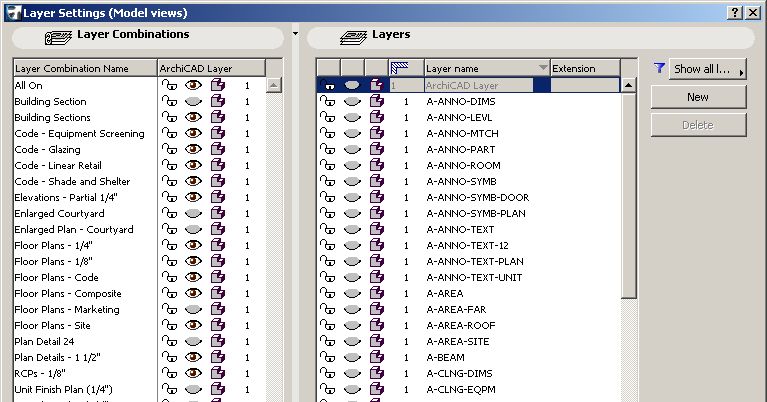
Task: Click the New layer button
Action: point(698,97)
